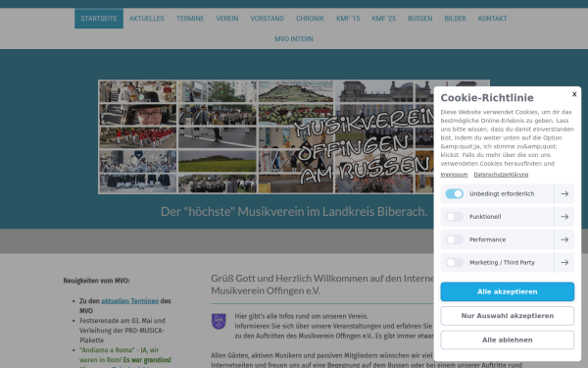Viewport: 588px width, 368px height.
Task: Open the Verein menu item
Action: pyautogui.click(x=227, y=19)
